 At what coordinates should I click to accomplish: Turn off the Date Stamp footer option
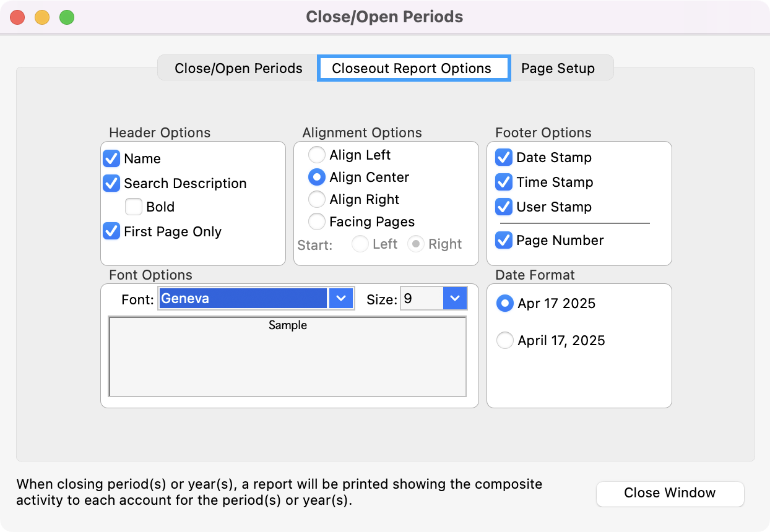click(x=504, y=157)
